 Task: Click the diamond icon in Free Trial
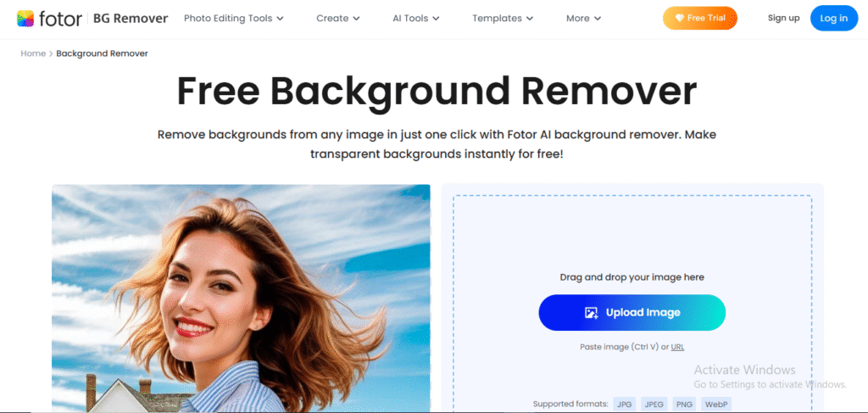tap(679, 19)
